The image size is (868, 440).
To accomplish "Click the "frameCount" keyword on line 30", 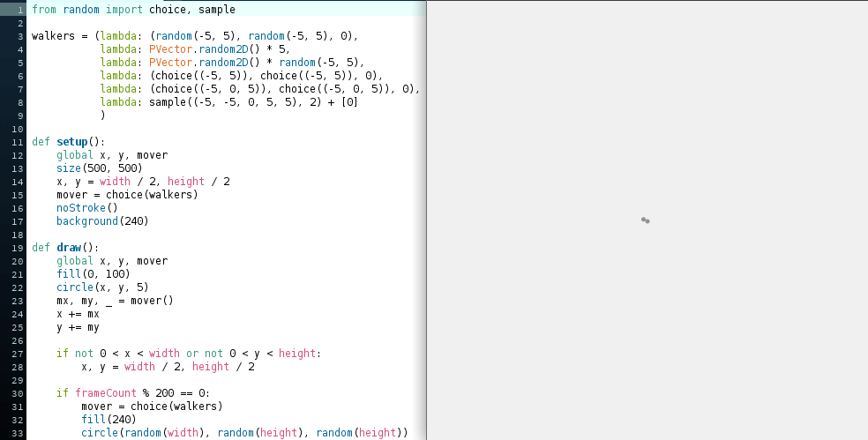I will (106, 393).
